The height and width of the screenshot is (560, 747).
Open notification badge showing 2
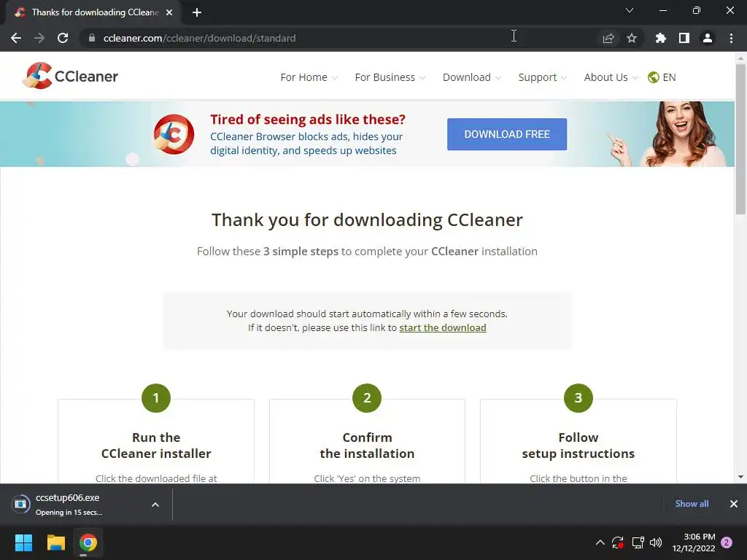(x=727, y=542)
